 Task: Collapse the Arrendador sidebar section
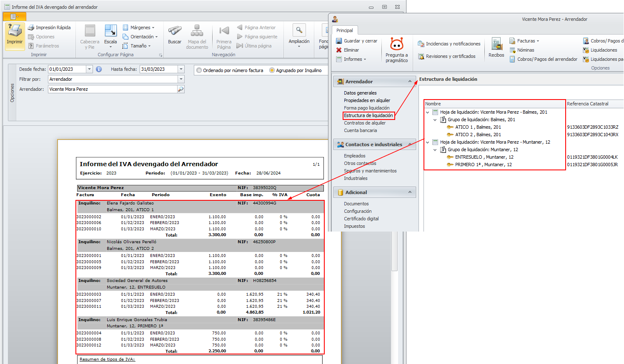(410, 82)
